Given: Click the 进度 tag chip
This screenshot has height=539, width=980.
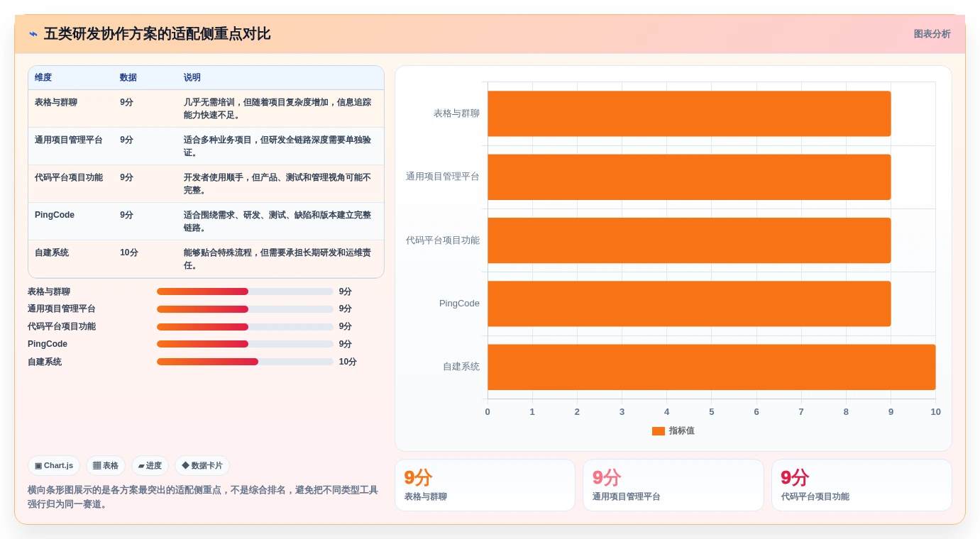Looking at the screenshot, I should pos(150,466).
